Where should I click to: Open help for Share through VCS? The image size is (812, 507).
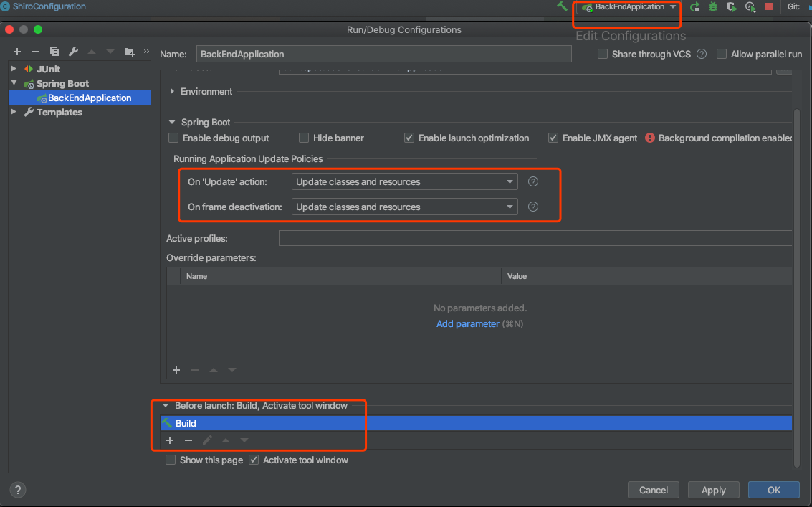click(x=701, y=54)
